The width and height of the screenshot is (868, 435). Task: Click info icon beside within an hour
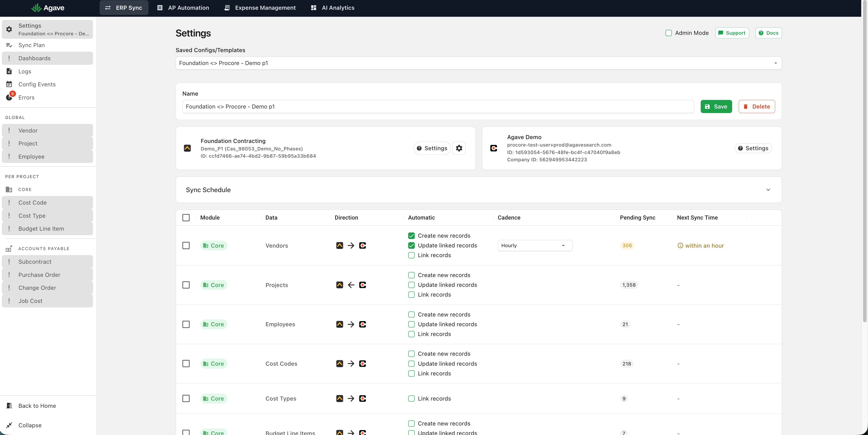pyautogui.click(x=680, y=246)
